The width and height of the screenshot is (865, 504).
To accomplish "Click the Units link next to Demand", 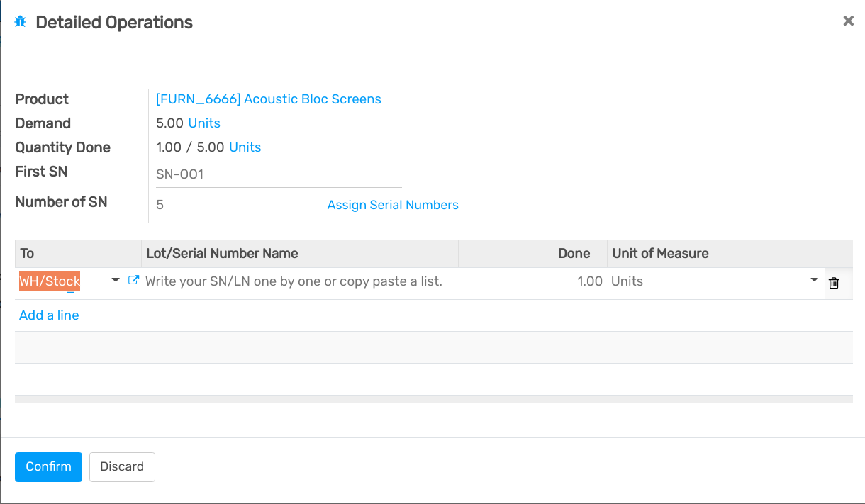I will click(204, 123).
